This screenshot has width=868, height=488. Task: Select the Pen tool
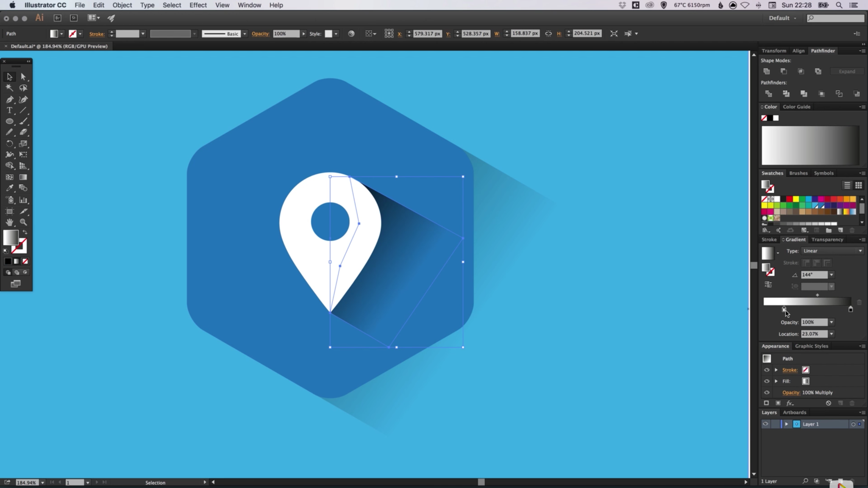tap(9, 99)
